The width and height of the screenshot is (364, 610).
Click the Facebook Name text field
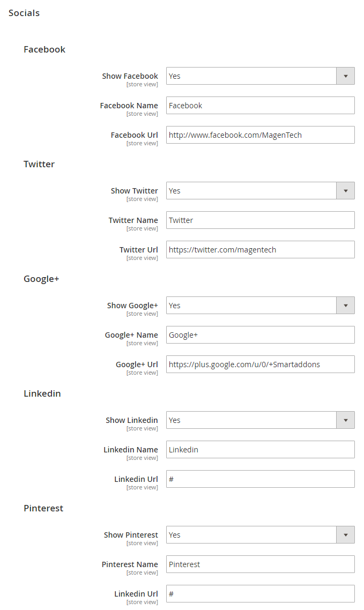point(260,106)
